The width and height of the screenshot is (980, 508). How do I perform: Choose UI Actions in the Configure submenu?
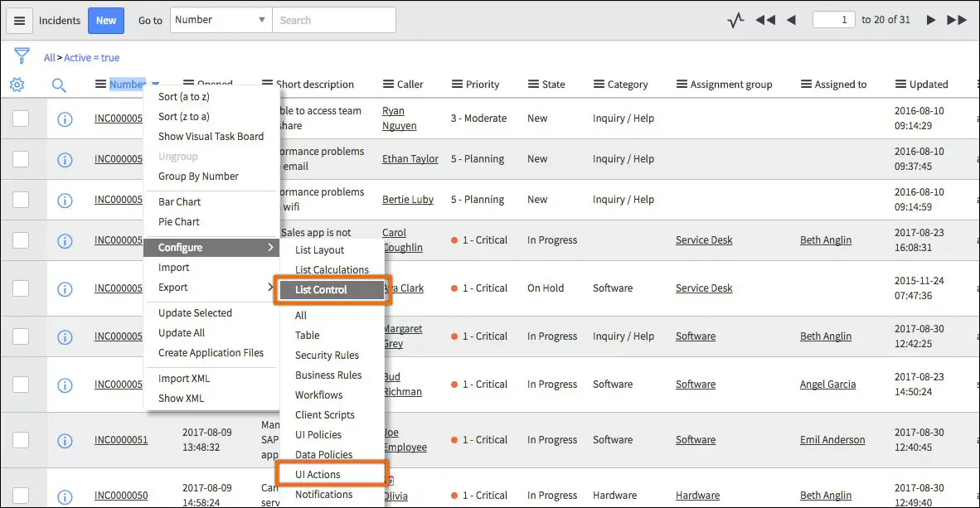(331, 475)
